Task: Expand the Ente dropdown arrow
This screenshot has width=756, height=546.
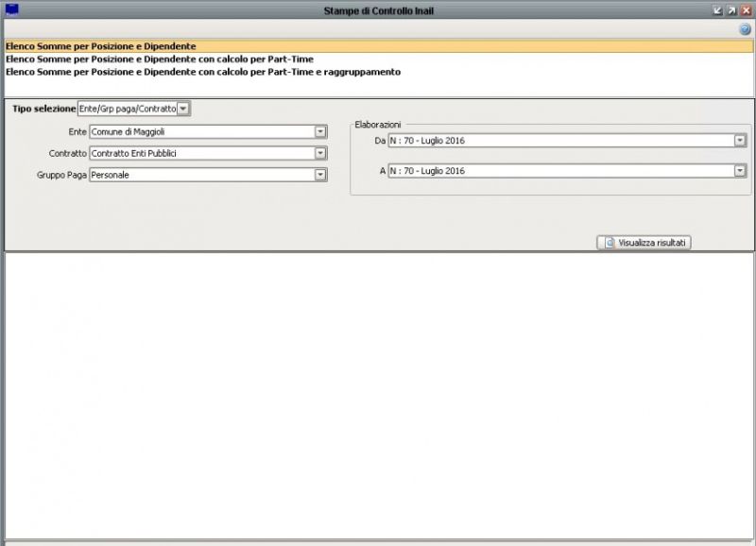Action: pyautogui.click(x=320, y=132)
